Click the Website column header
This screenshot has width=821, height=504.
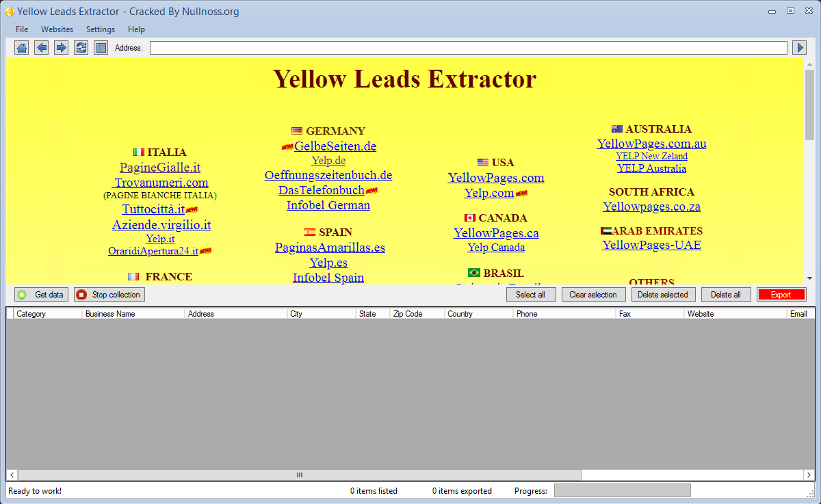(735, 314)
